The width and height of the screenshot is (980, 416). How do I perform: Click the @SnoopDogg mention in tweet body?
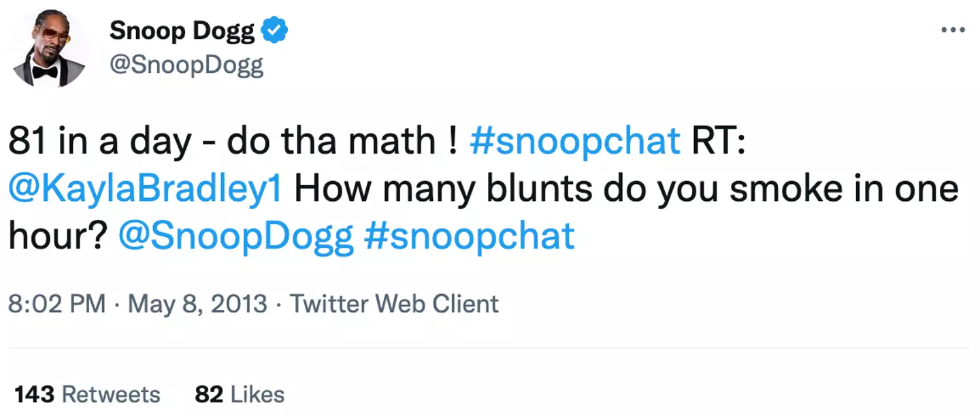click(x=236, y=236)
